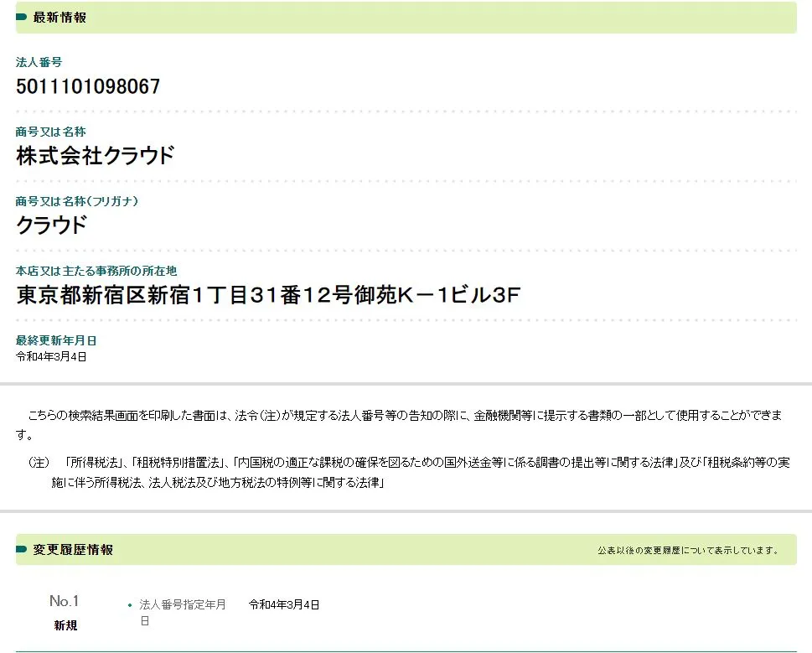This screenshot has width=812, height=653.
Task: Click the 本店又は主たる事務所の所在地 label
Action: click(96, 271)
